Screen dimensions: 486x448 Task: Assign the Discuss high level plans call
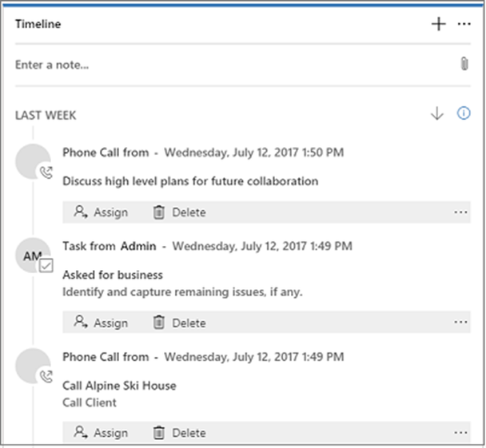coord(101,212)
